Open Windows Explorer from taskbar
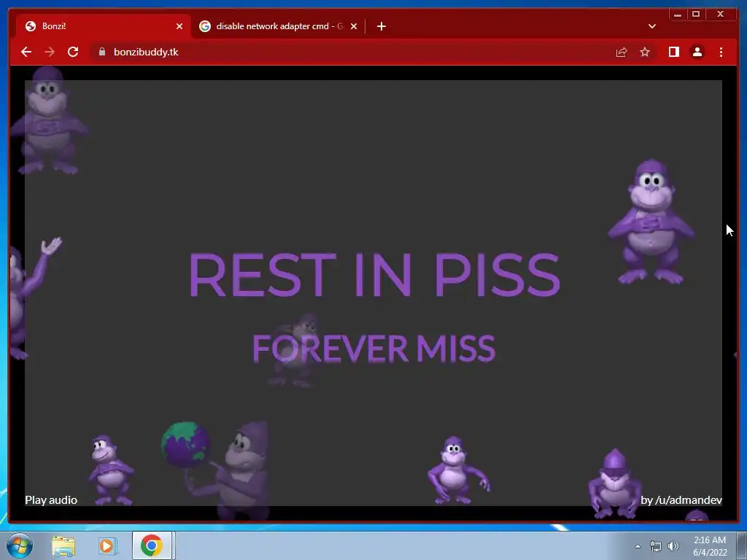Image resolution: width=747 pixels, height=560 pixels. pyautogui.click(x=63, y=545)
